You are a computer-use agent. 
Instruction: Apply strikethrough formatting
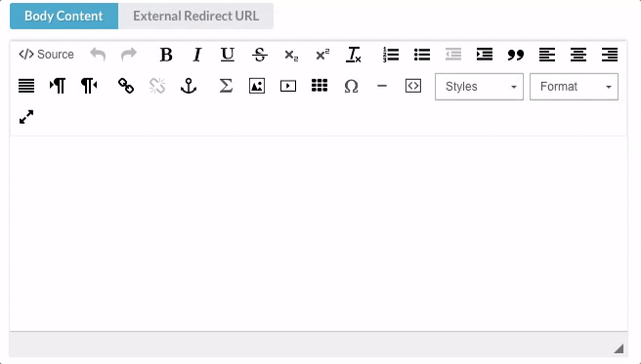(x=260, y=55)
